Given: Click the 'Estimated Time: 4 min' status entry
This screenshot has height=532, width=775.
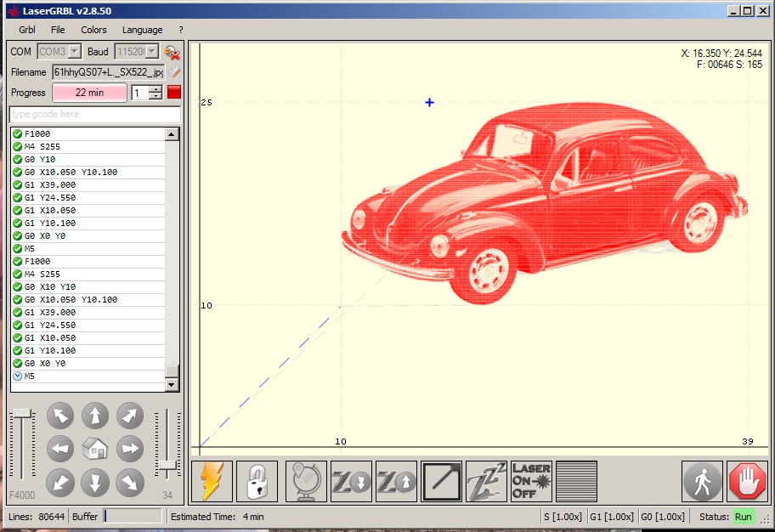Looking at the screenshot, I should click(x=217, y=517).
